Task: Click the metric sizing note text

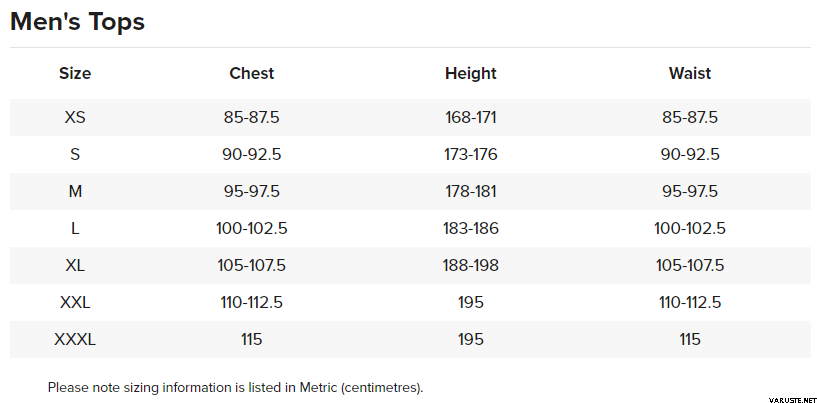Action: coord(235,387)
